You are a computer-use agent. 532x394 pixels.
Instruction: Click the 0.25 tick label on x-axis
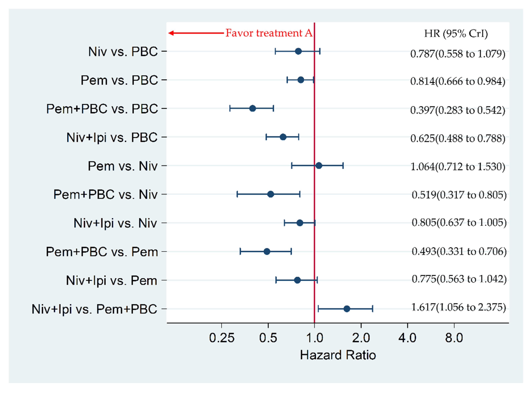222,338
